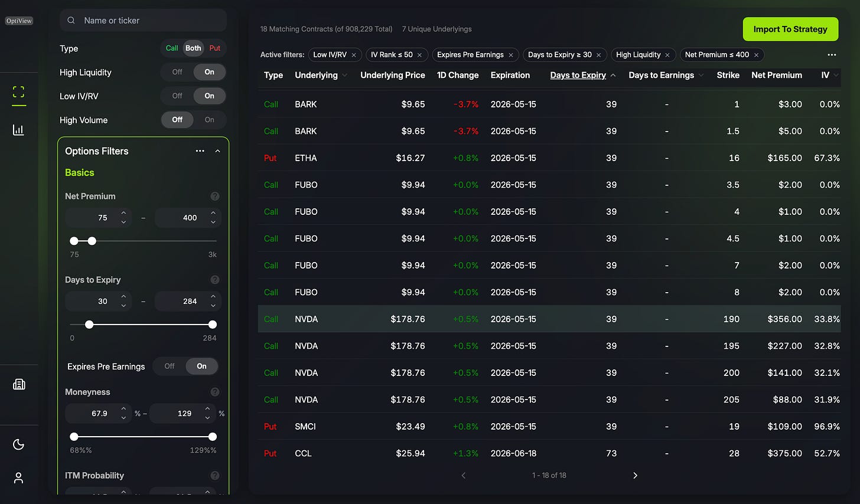Turn High Liquidity On
The height and width of the screenshot is (504, 860).
coord(210,72)
